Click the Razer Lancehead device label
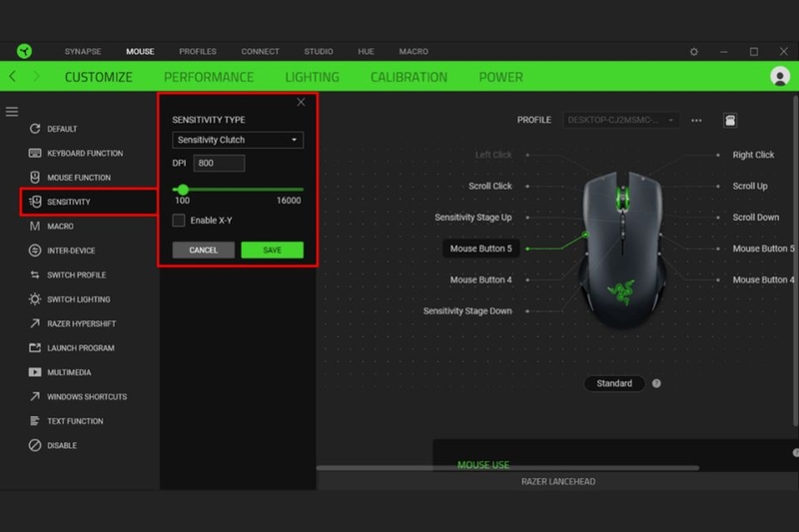799x532 pixels. coord(558,482)
